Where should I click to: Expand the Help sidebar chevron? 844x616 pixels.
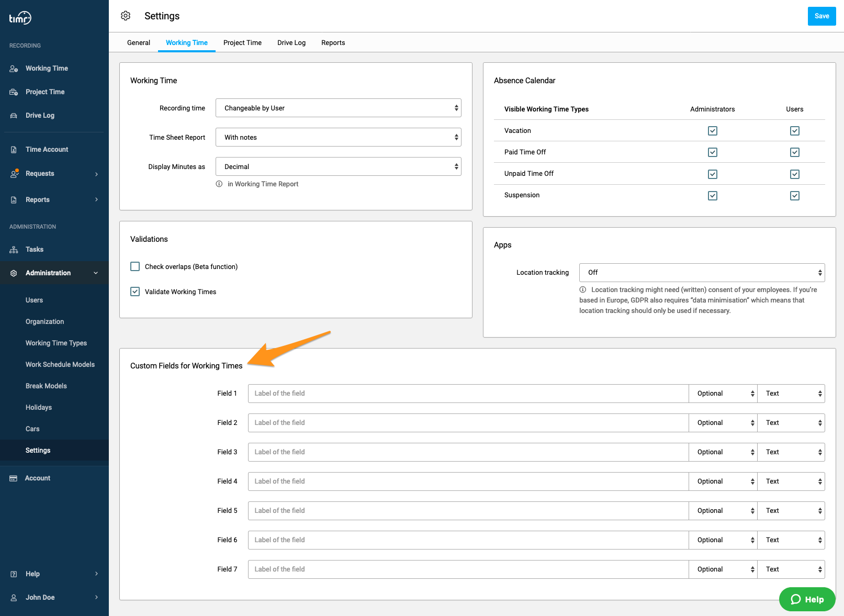(x=96, y=574)
